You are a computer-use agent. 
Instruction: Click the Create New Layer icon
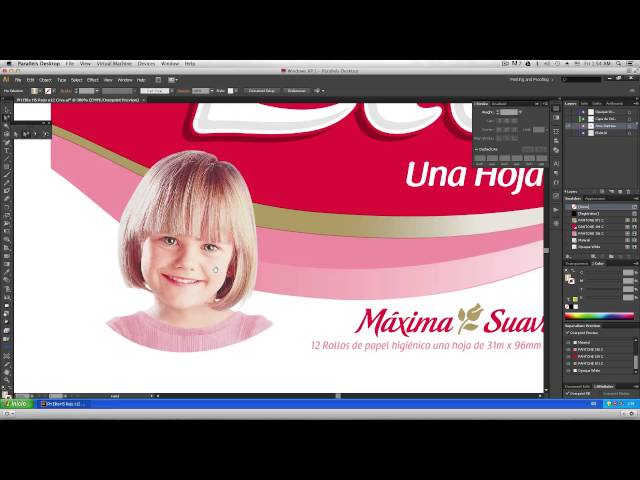[x=620, y=191]
